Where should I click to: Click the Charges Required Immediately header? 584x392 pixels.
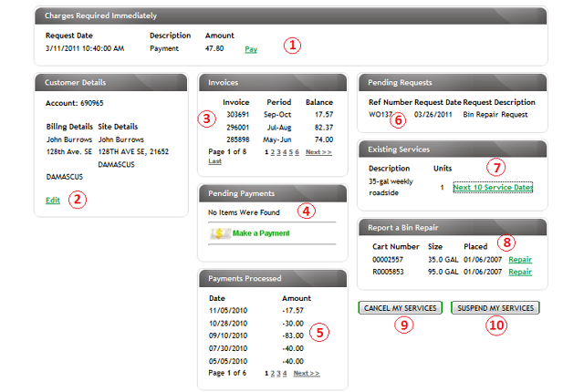pos(290,15)
